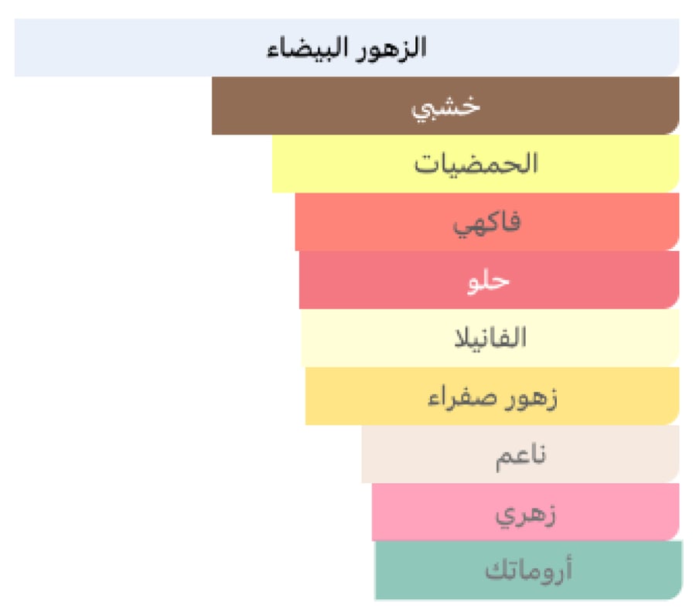696x616 pixels.
Task: Click the white حلو text label
Action: pyautogui.click(x=489, y=281)
